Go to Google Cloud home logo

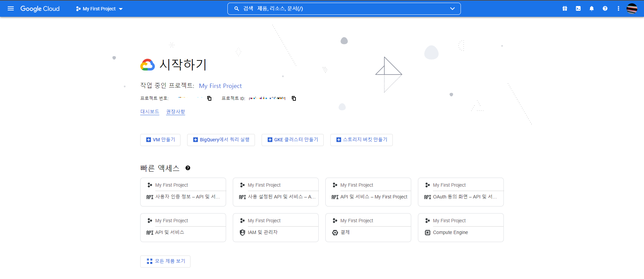[40, 9]
